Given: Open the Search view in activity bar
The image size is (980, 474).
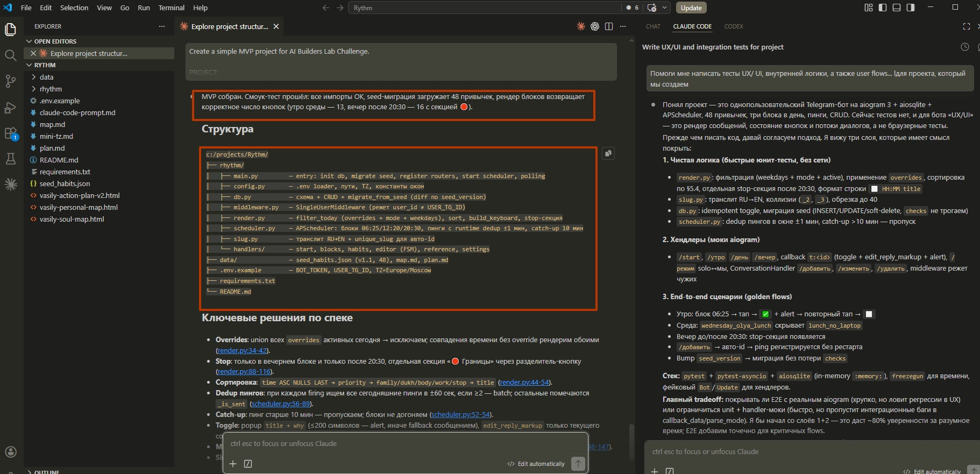Looking at the screenshot, I should click(x=10, y=55).
